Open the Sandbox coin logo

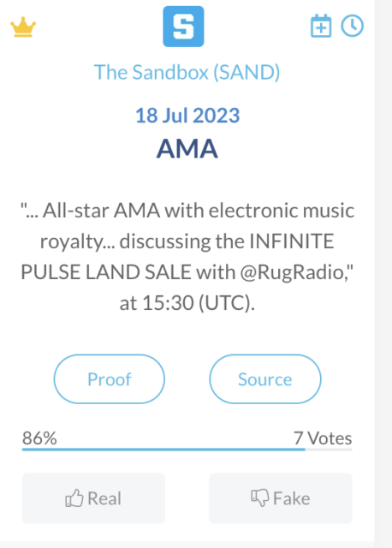pos(183,27)
